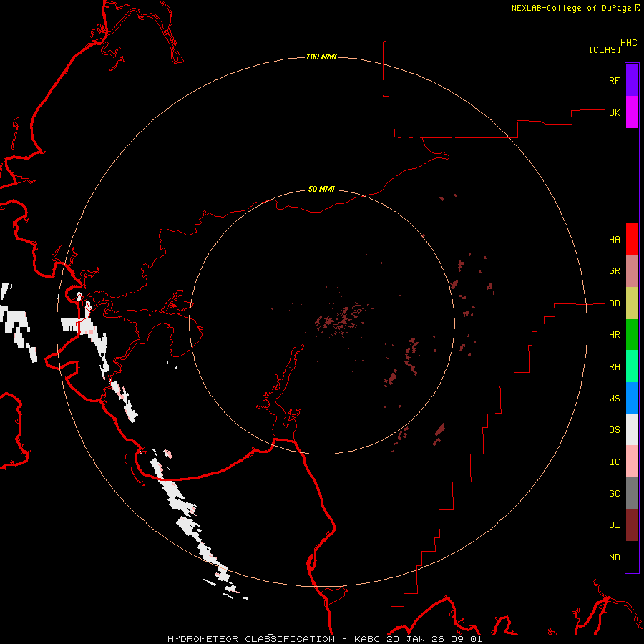Image resolution: width=644 pixels, height=644 pixels.
Task: Click the HA legend label
Action: [614, 239]
